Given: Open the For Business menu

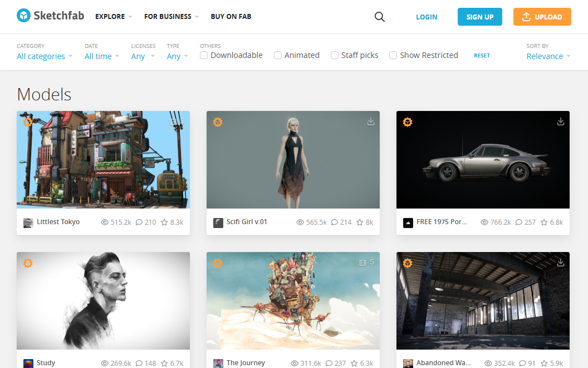Looking at the screenshot, I should [x=171, y=17].
